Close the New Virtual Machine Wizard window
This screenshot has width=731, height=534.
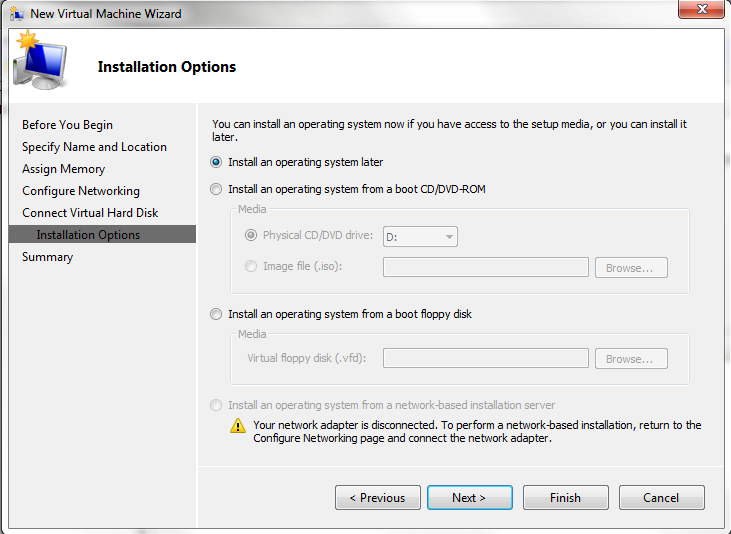[x=701, y=9]
